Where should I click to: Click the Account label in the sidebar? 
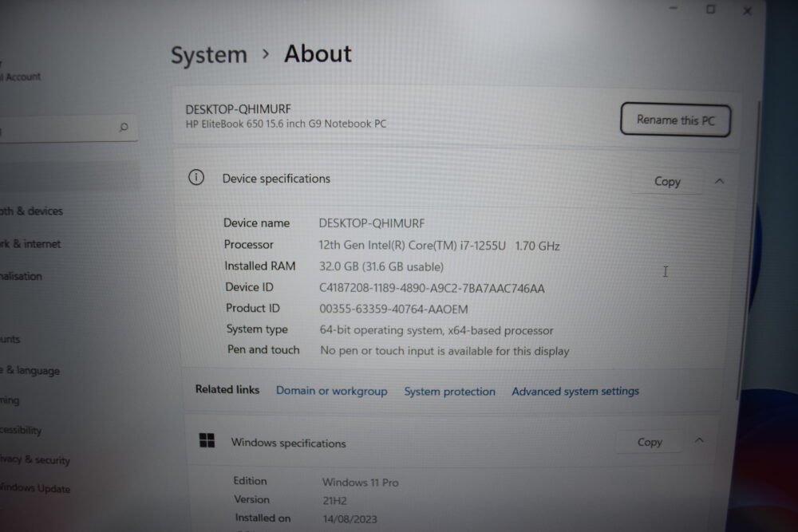(22, 77)
